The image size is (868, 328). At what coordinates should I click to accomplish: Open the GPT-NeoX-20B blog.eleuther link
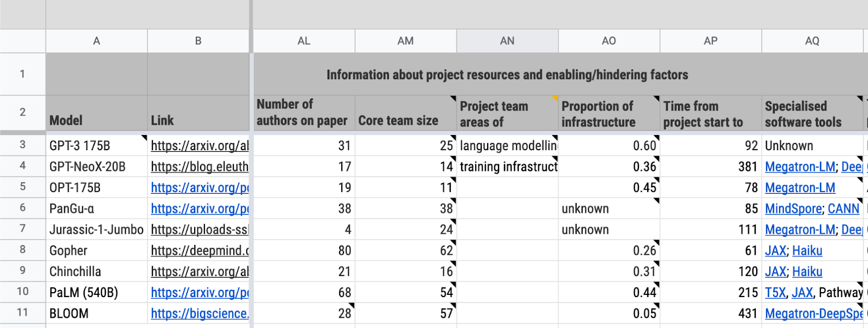[200, 167]
